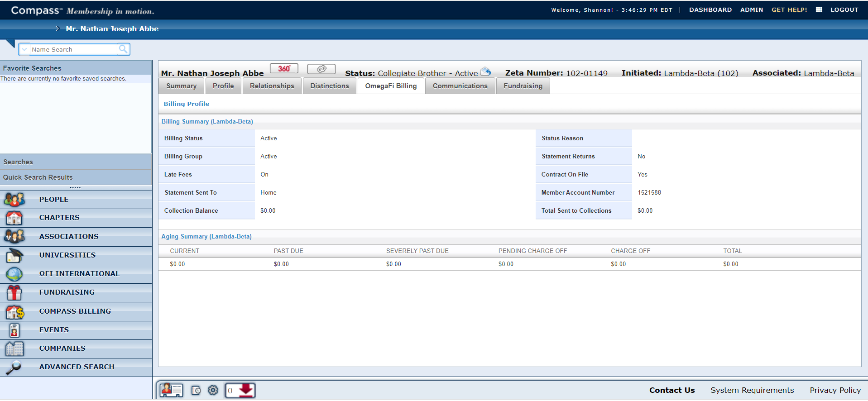Expand the breadcrumb chevron before Mr. Nathan Joseph Abbe
868x401 pixels.
tap(58, 29)
